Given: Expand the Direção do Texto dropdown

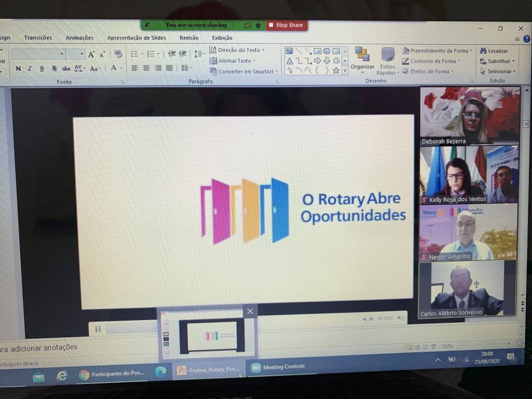Looking at the screenshot, I should click(x=263, y=50).
